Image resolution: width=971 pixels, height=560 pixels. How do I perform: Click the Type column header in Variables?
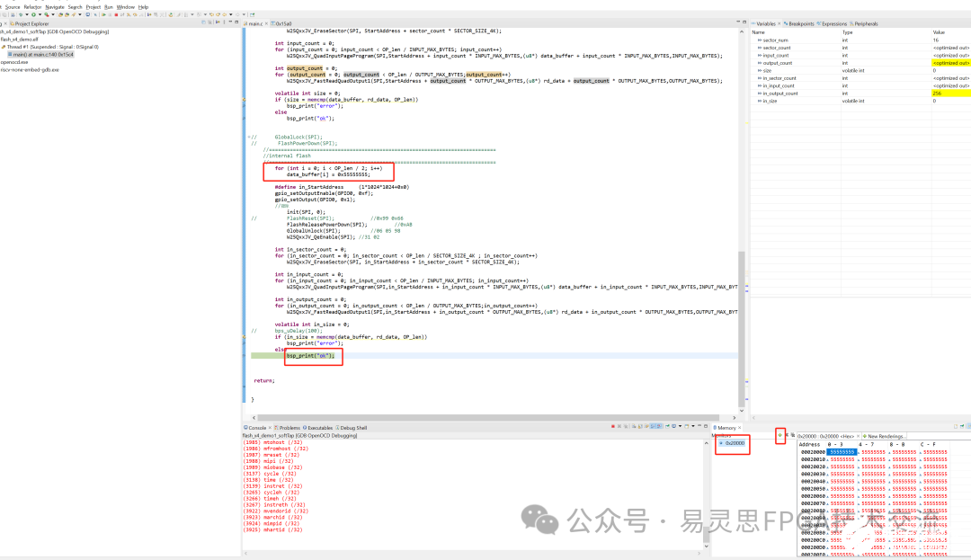tap(847, 32)
